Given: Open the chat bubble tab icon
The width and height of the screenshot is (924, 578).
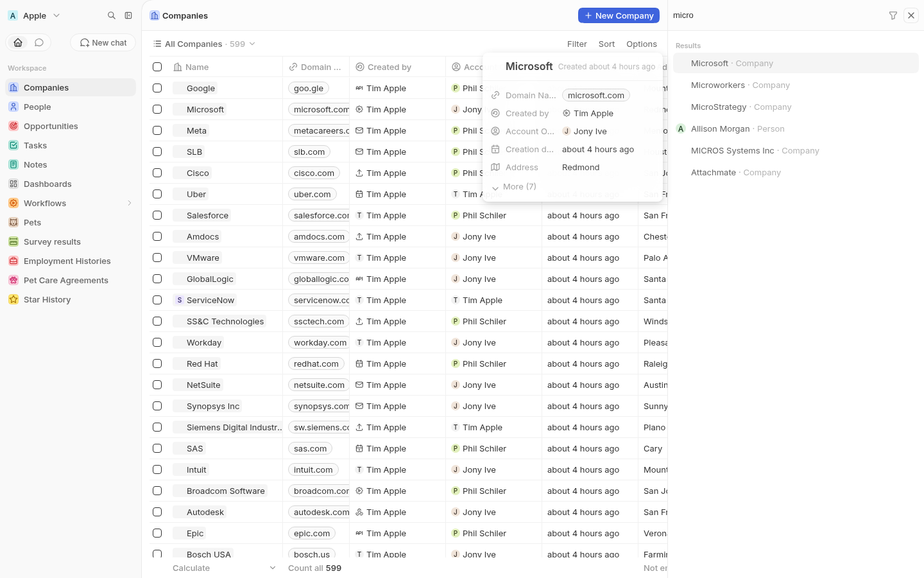Looking at the screenshot, I should [x=39, y=42].
